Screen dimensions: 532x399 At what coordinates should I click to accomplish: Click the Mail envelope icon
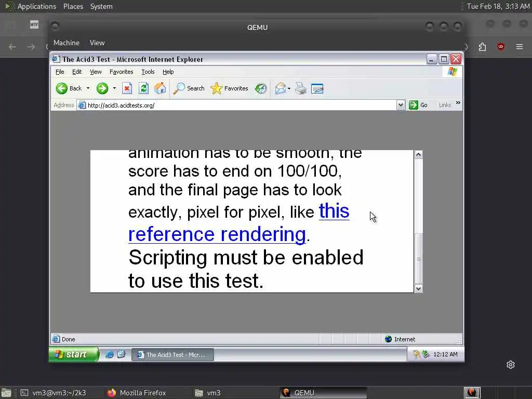click(280, 88)
